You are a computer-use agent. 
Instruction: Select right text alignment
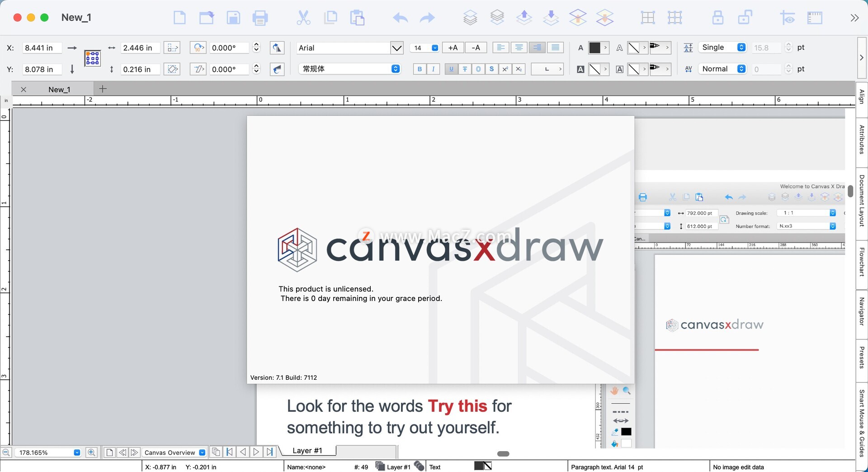point(537,48)
